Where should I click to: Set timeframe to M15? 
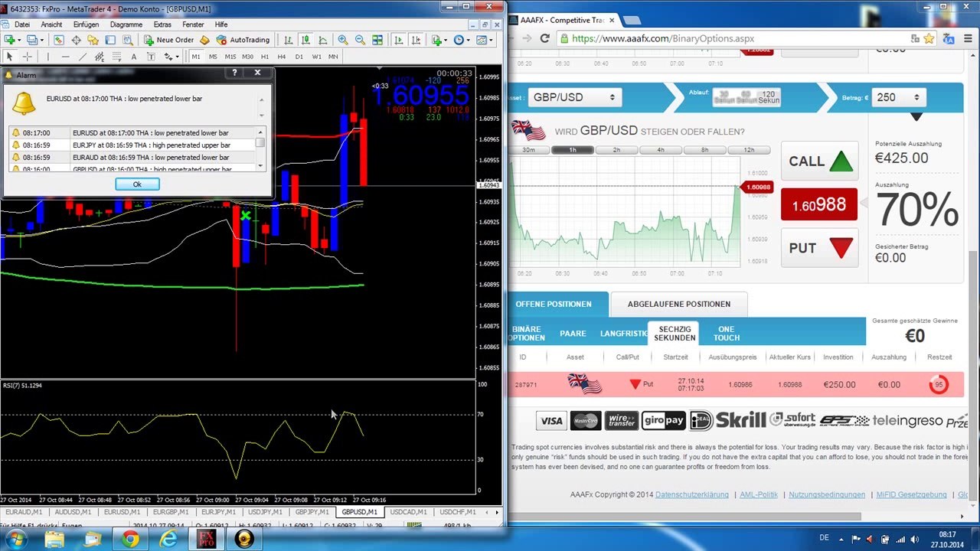click(x=230, y=57)
